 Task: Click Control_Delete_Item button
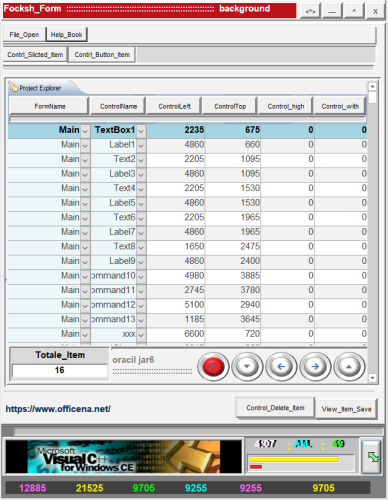(275, 408)
